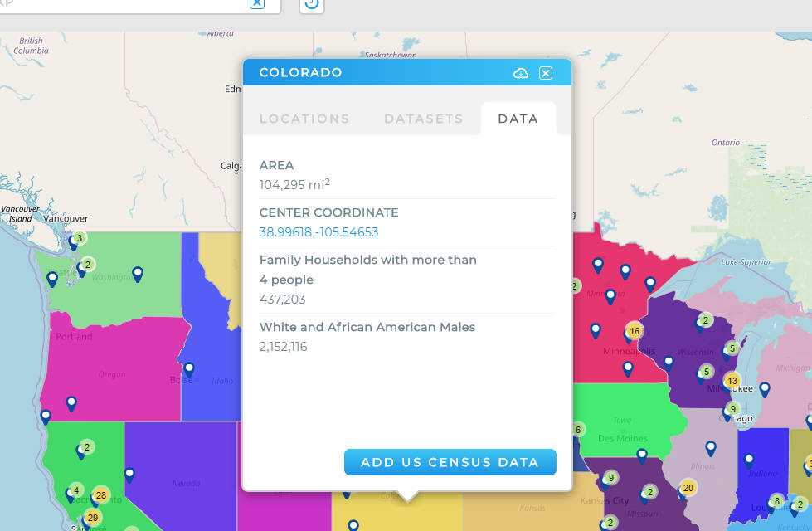Click the cluster marker 13 near Milwaukee
The height and width of the screenshot is (531, 812).
point(732,381)
